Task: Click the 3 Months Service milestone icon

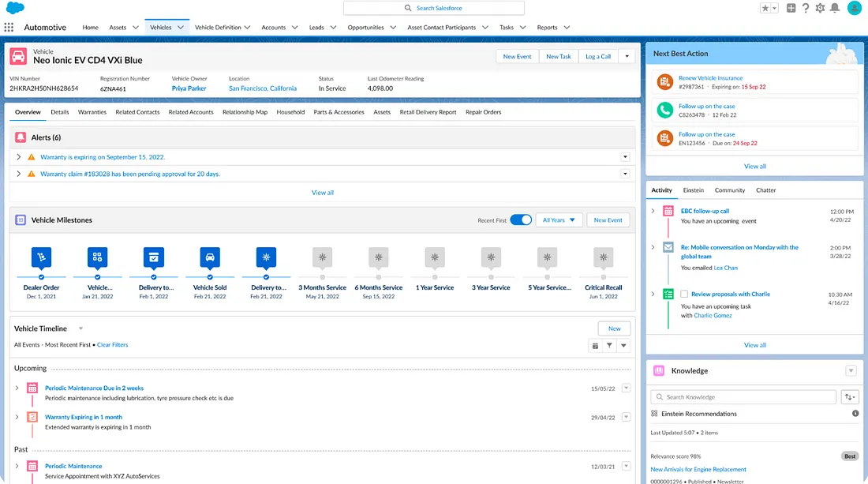Action: (322, 257)
